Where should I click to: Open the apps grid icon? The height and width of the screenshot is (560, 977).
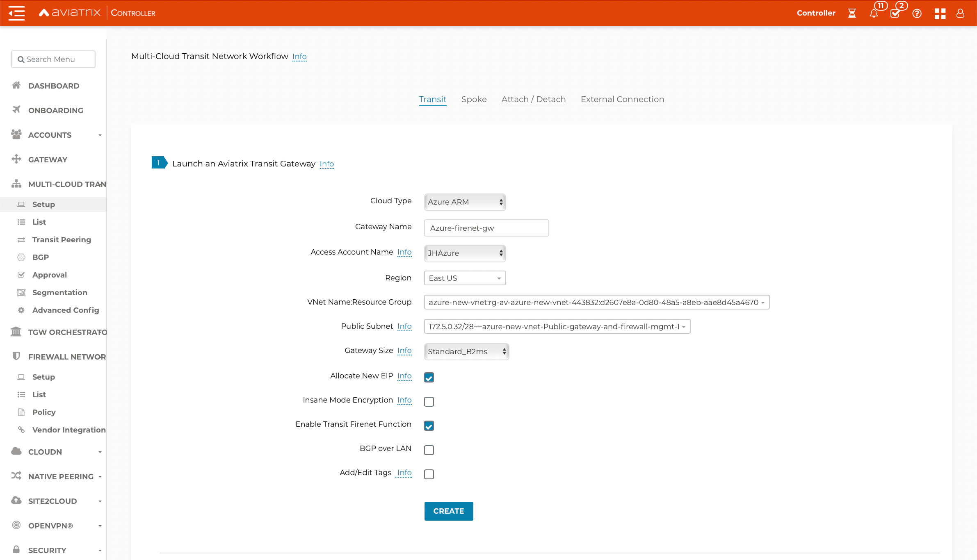940,14
